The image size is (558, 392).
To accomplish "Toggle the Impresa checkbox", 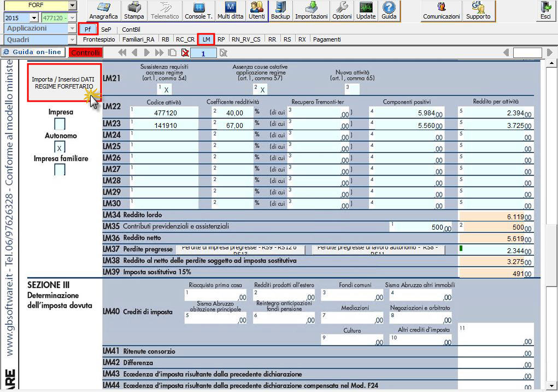I will 60,124.
